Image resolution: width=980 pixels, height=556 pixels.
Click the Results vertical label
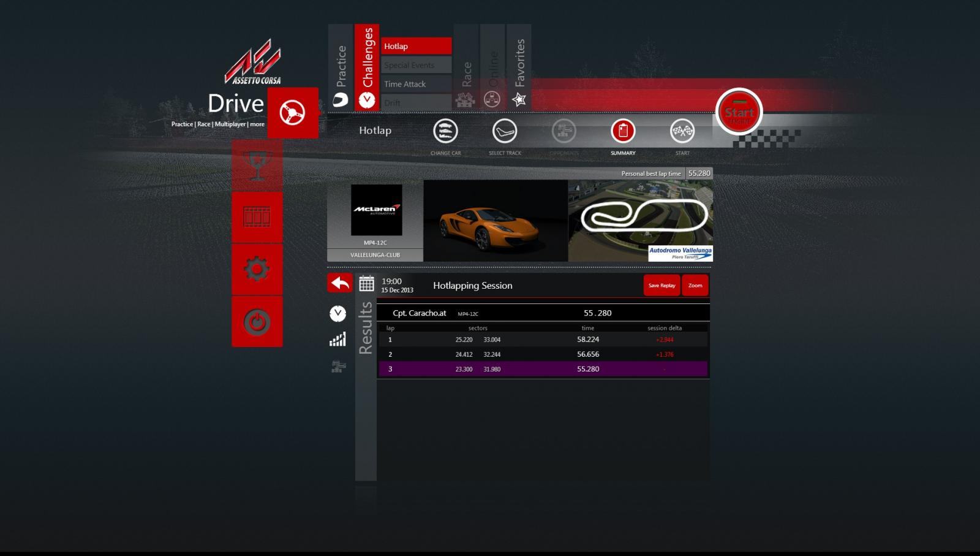click(x=366, y=328)
